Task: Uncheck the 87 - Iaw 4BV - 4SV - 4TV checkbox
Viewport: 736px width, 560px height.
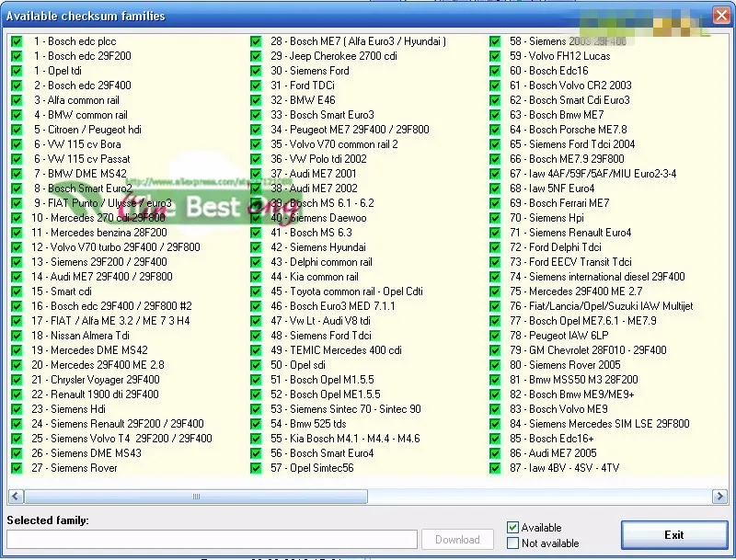Action: pyautogui.click(x=495, y=468)
